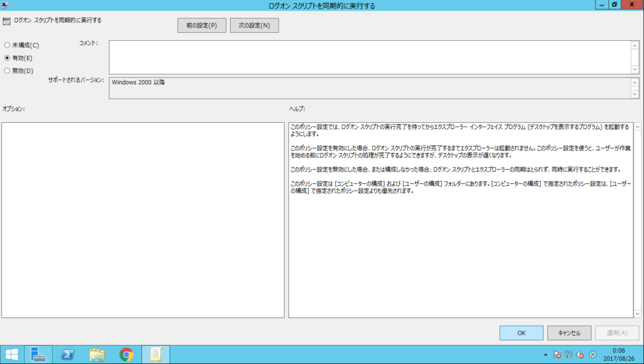The image size is (644, 364).
Task: Go to 次の設定(N) next setting
Action: pyautogui.click(x=254, y=25)
